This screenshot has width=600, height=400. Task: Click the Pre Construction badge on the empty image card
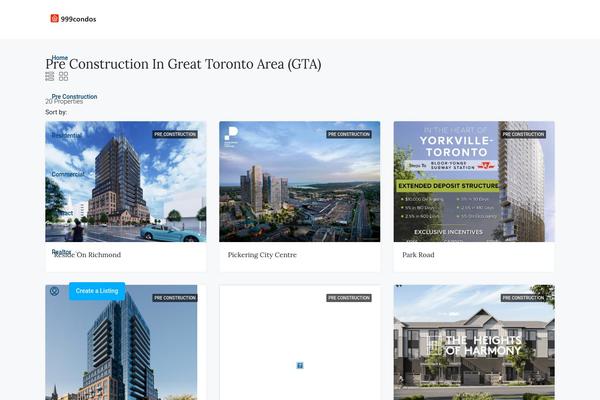[349, 298]
